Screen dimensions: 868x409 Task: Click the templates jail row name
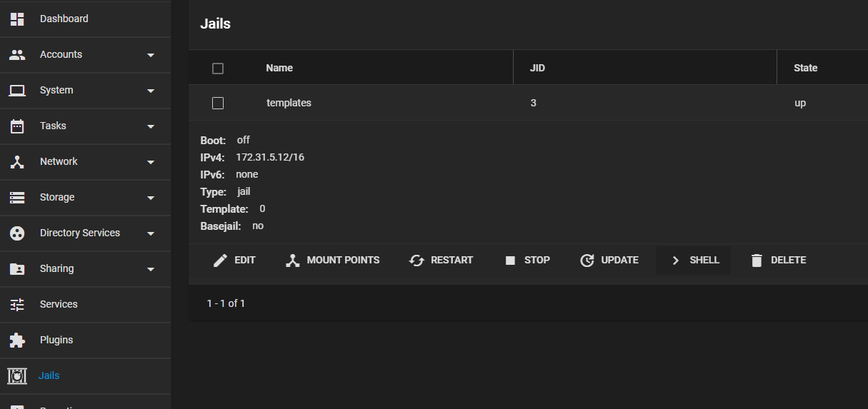289,103
